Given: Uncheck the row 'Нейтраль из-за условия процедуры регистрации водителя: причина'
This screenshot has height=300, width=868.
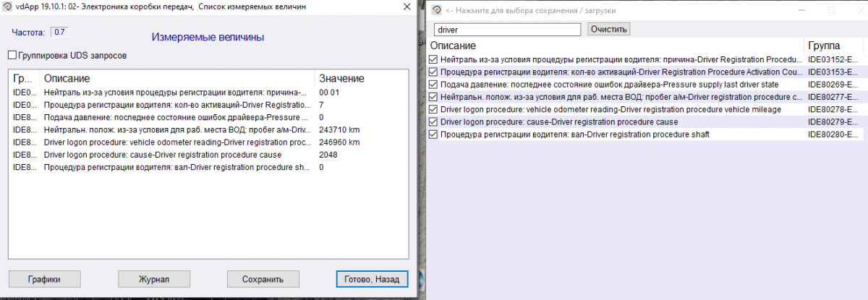Looking at the screenshot, I should [433, 60].
